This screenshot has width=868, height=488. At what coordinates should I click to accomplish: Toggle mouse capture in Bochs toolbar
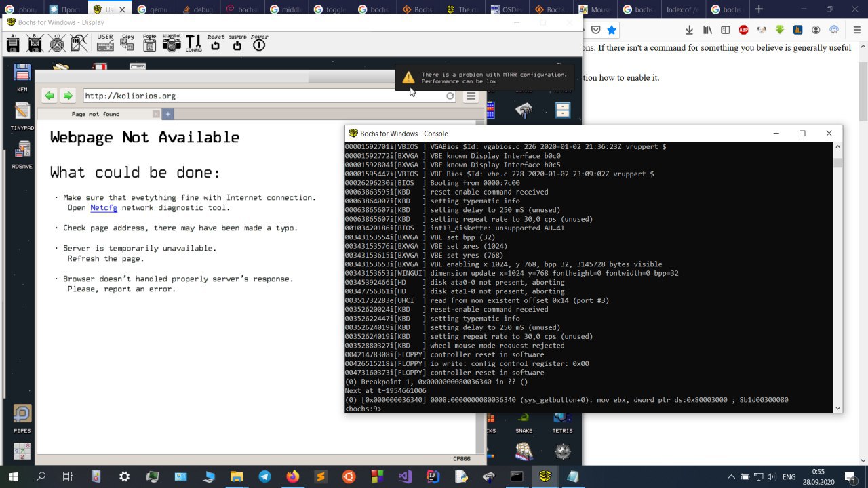[80, 45]
